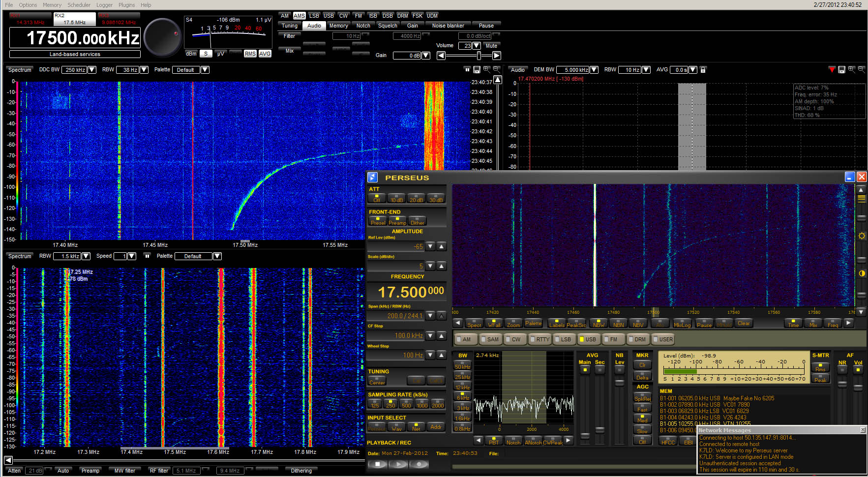Screen dimensions: 868x477
Task: Open the DDC BW 250 kHz dropdown
Action: point(91,70)
